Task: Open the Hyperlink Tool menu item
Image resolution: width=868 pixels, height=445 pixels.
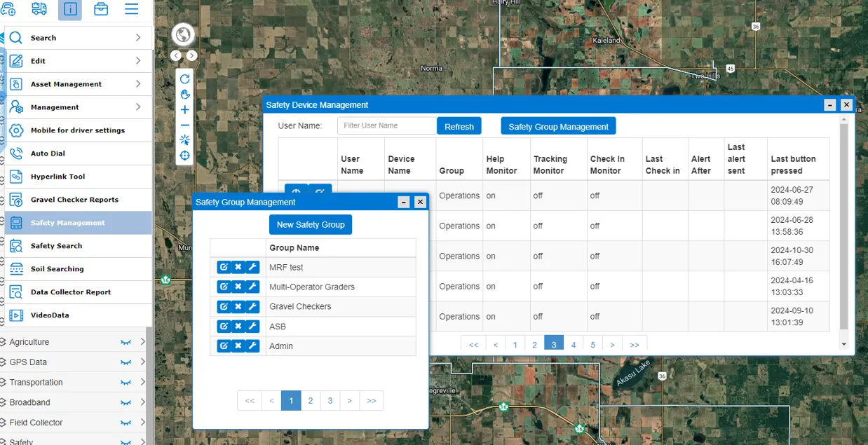Action: click(78, 177)
